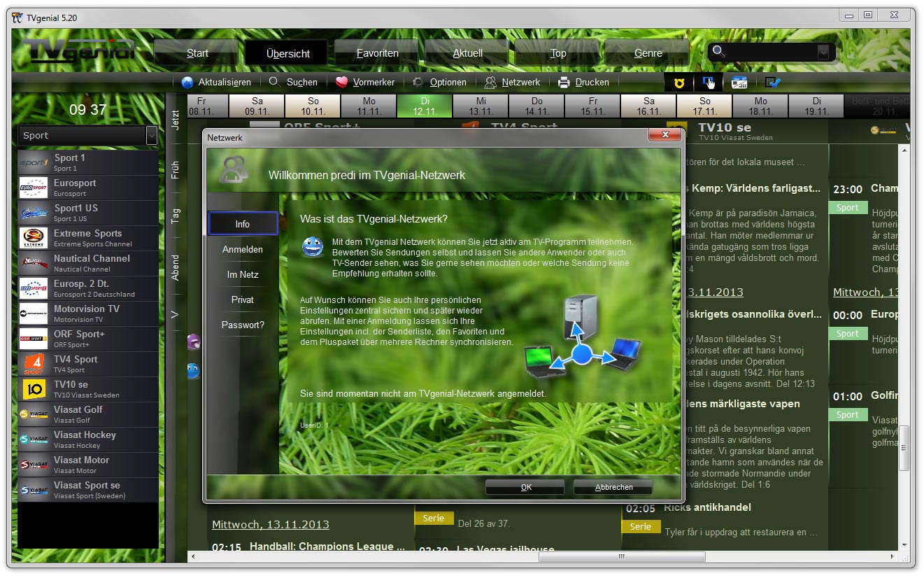This screenshot has width=924, height=578.
Task: Select Eurosport 2 Deutschland logo
Action: tap(34, 288)
